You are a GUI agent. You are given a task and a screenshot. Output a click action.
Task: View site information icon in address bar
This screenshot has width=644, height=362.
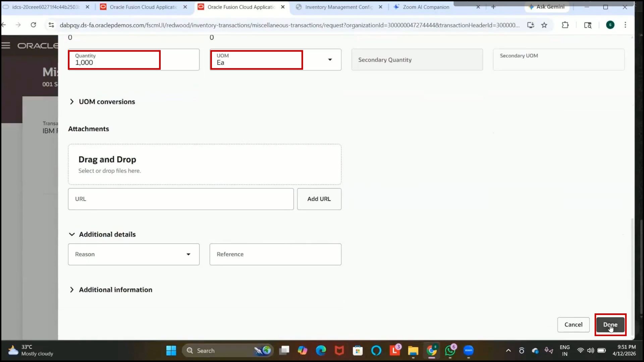click(51, 25)
